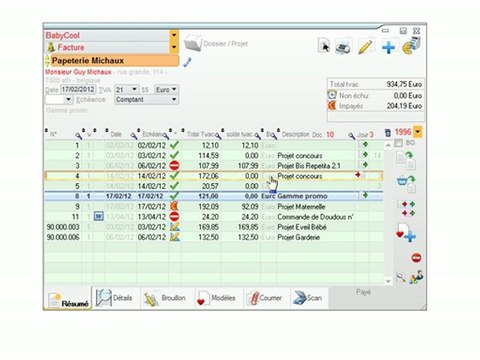
Task: Click the Description column header
Action: pos(295,134)
